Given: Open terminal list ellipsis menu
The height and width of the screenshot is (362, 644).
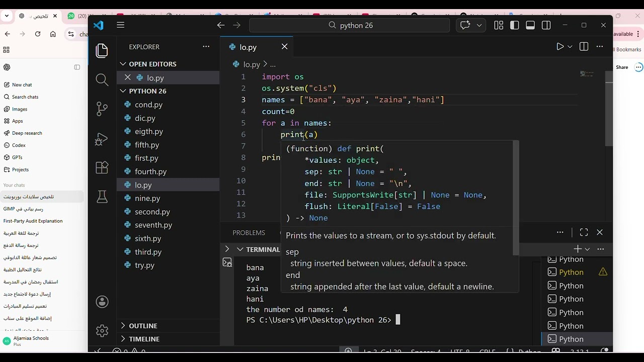Looking at the screenshot, I should (x=600, y=249).
